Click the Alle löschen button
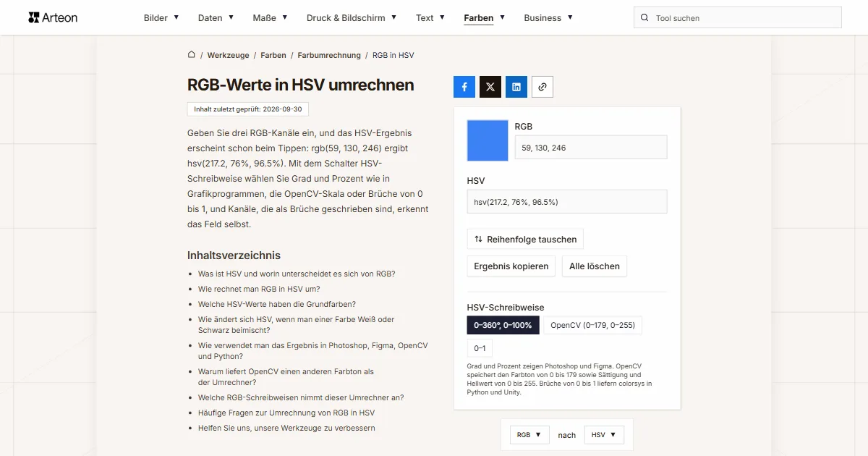Screen dimensions: 868x456 pyautogui.click(x=595, y=266)
